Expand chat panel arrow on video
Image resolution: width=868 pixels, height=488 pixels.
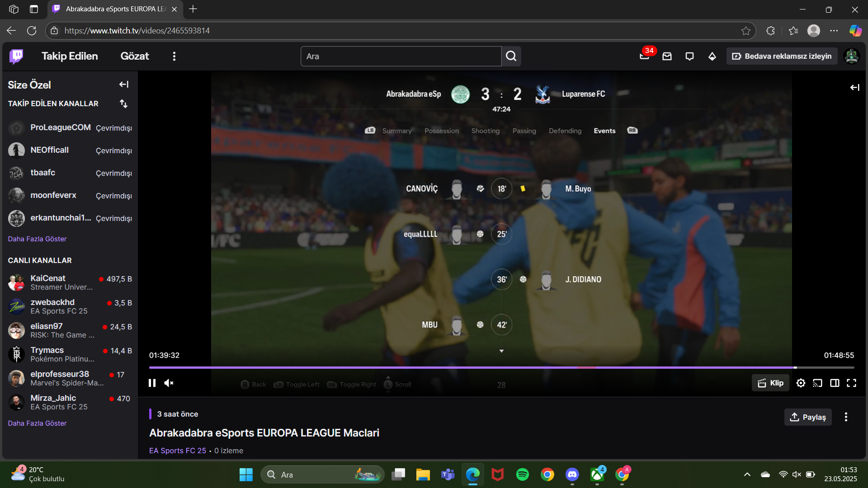click(x=854, y=87)
